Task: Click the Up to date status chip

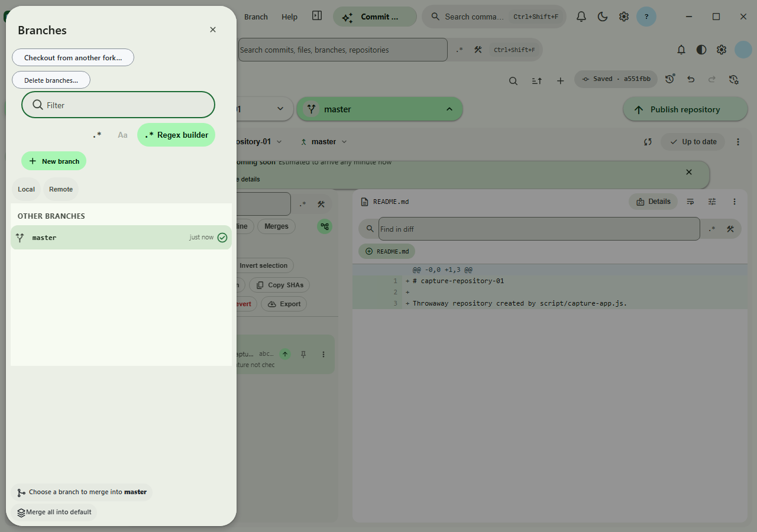Action: (x=693, y=142)
